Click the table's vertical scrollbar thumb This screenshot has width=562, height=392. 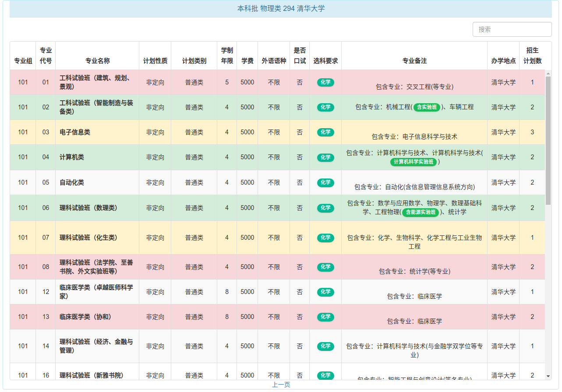pyautogui.click(x=548, y=141)
